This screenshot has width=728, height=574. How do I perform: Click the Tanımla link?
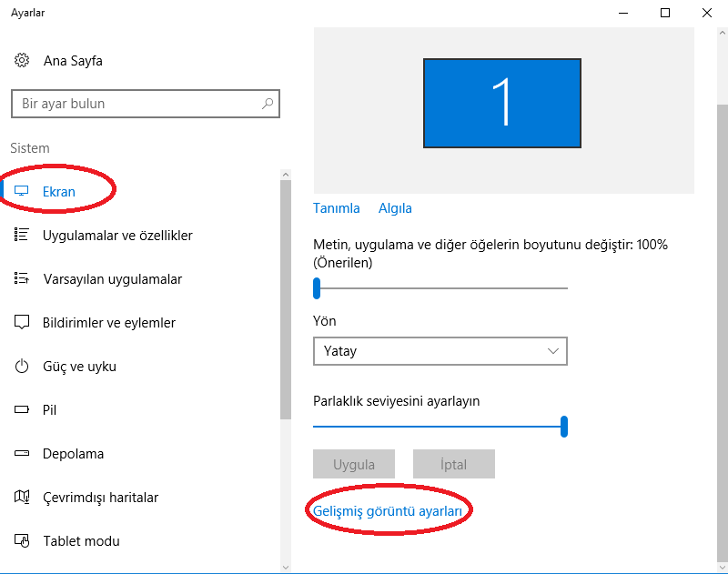click(337, 208)
